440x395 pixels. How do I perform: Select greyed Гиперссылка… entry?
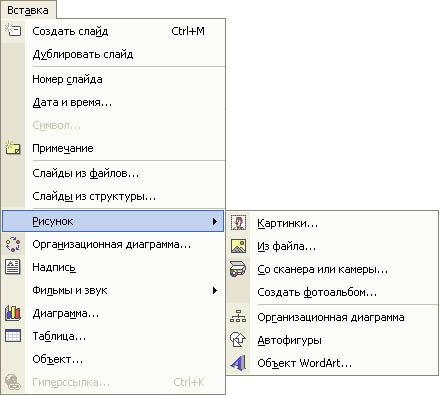point(113,382)
